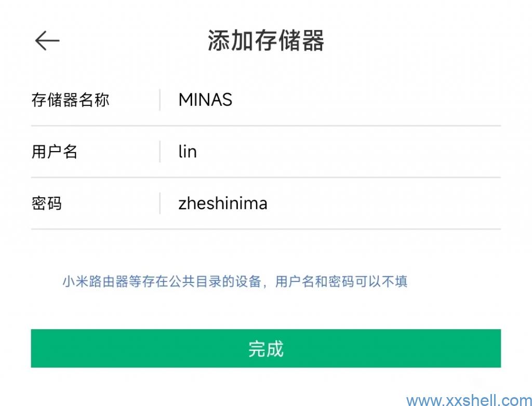Click the 存储器名称 field label
Screen dimensions: 532x406
pyautogui.click(x=71, y=100)
